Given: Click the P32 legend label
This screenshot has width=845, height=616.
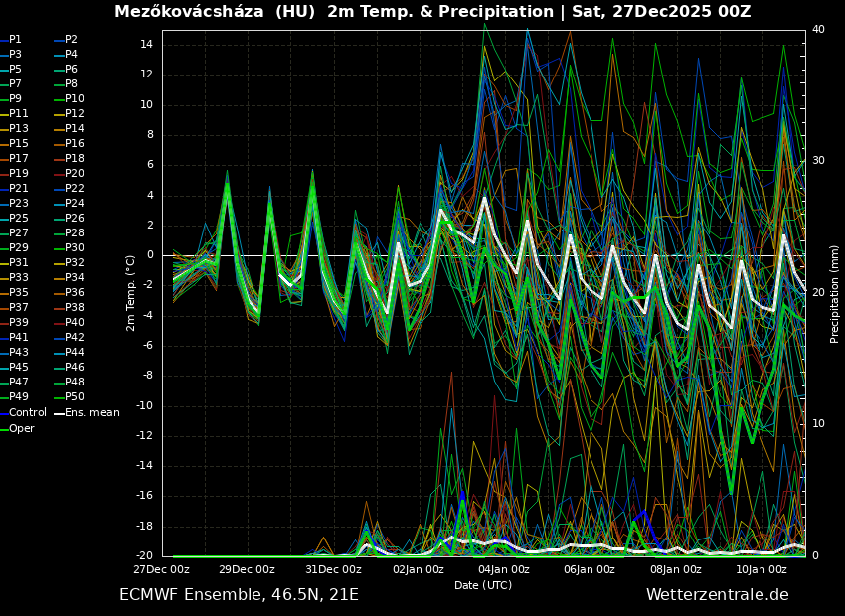Looking at the screenshot, I should click(x=75, y=263).
